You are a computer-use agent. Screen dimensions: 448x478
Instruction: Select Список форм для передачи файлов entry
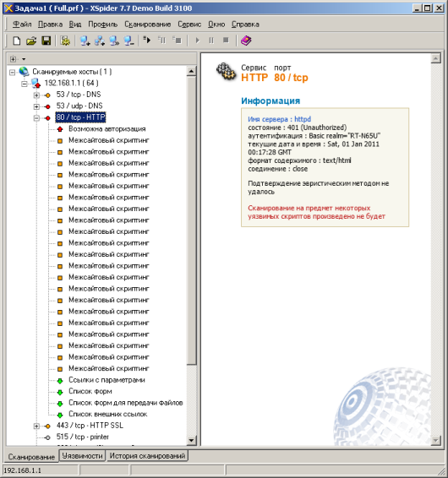pyautogui.click(x=126, y=403)
